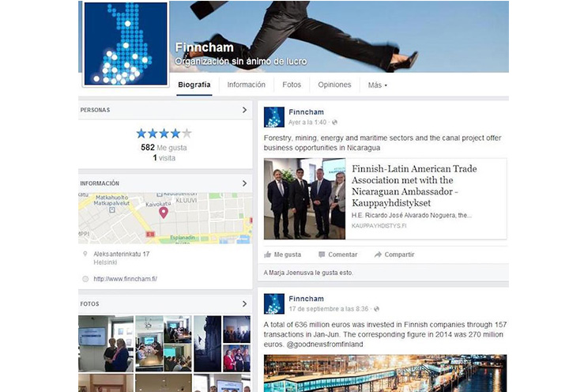This screenshot has height=392, width=588.
Task: Click the Finncham page title on cover
Action: click(x=205, y=47)
